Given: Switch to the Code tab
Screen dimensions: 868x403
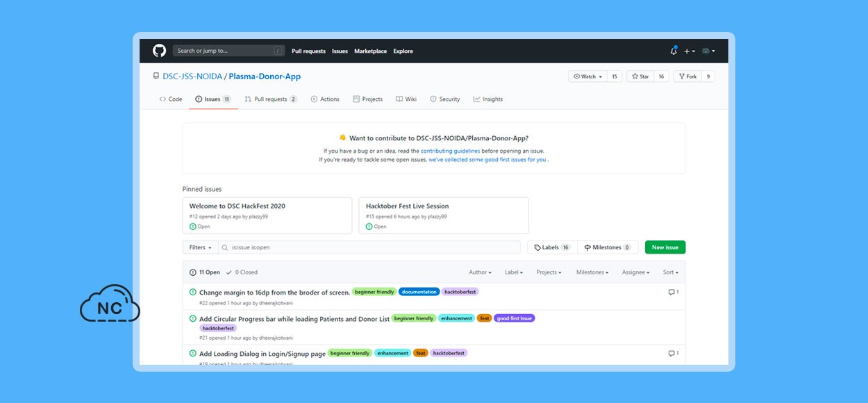Looking at the screenshot, I should 171,99.
